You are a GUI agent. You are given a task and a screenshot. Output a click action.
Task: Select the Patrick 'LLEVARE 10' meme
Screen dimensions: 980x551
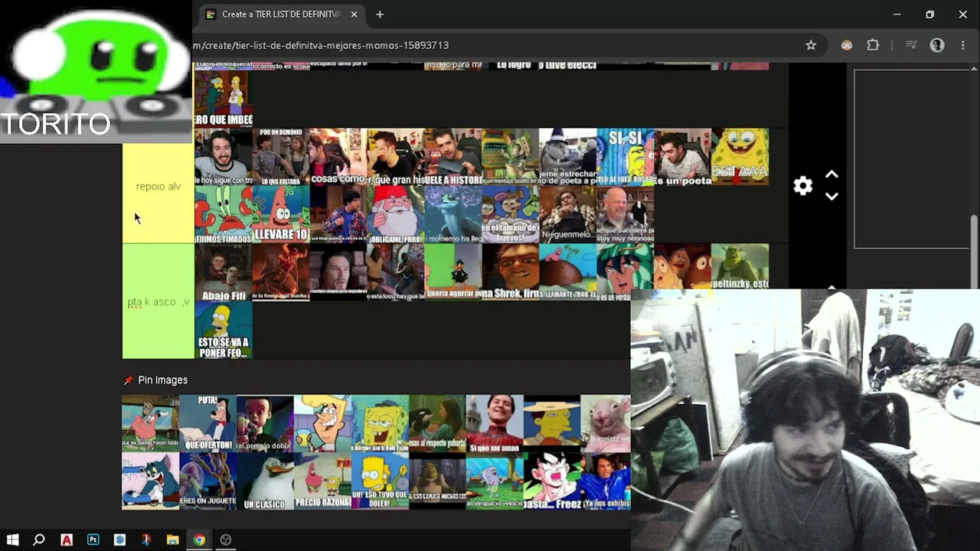coord(281,215)
